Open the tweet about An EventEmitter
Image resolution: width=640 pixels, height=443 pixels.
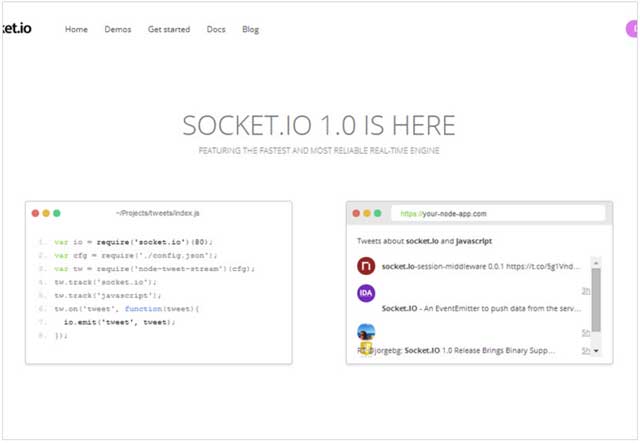(x=481, y=308)
